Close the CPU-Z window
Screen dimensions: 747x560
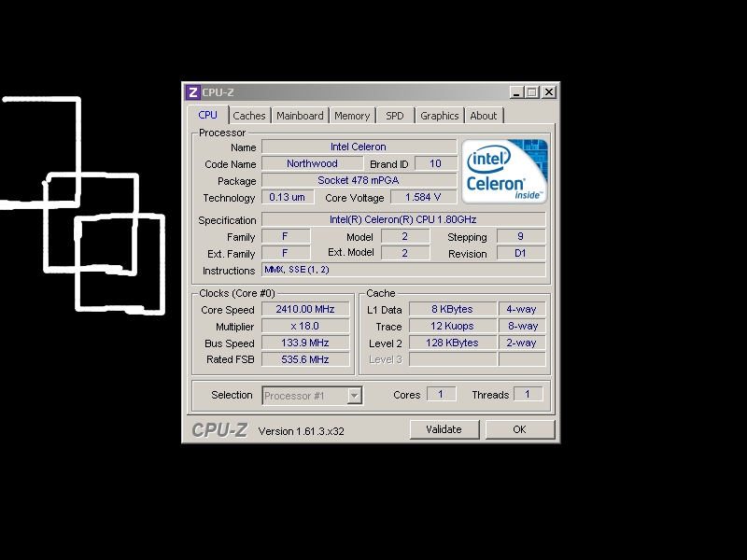tap(549, 92)
